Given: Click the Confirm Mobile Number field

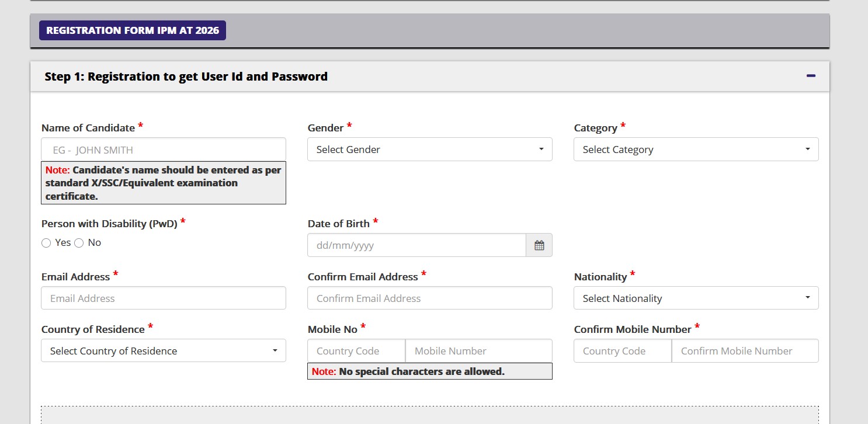Looking at the screenshot, I should pos(745,350).
